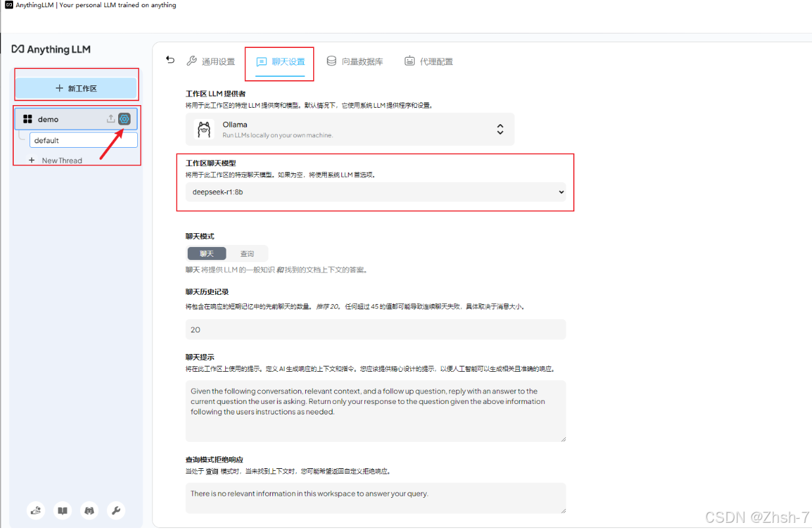Viewport: 812px width, 530px height.
Task: Click the Ollama llama logo icon
Action: coord(205,129)
